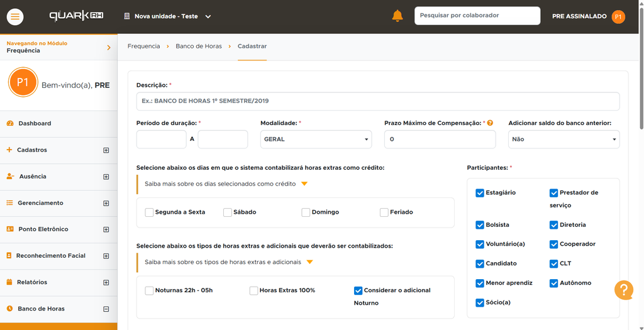
Task: Enable Noturnas 22h - 05h
Action: coord(149,290)
